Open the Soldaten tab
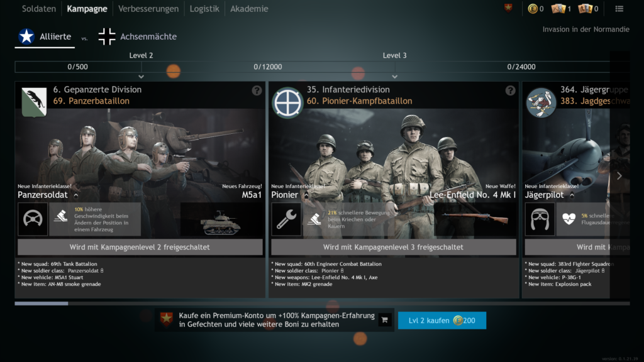This screenshot has width=644, height=362. (38, 9)
